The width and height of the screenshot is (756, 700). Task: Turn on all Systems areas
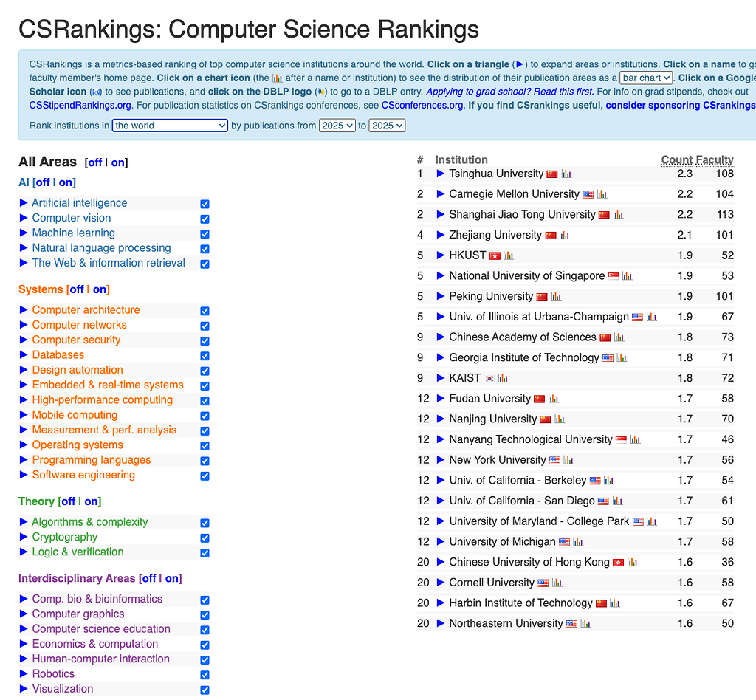click(100, 289)
